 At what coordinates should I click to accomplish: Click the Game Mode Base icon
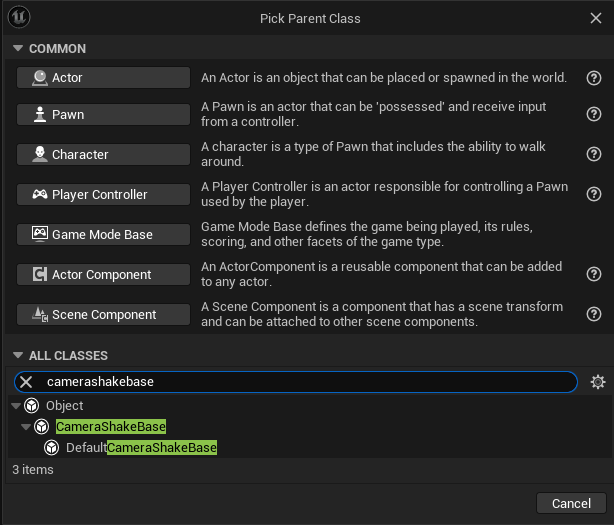[x=40, y=234]
